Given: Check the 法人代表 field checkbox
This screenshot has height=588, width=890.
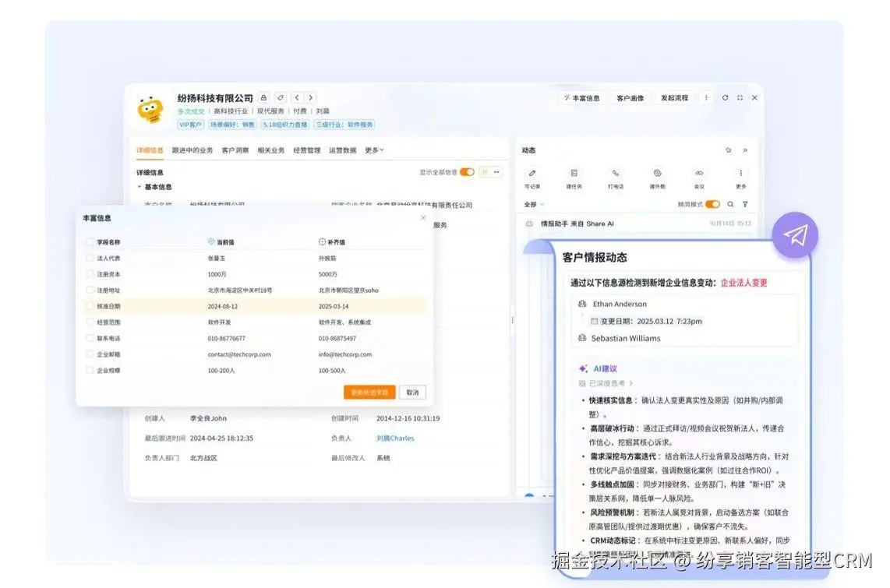Looking at the screenshot, I should 90,258.
